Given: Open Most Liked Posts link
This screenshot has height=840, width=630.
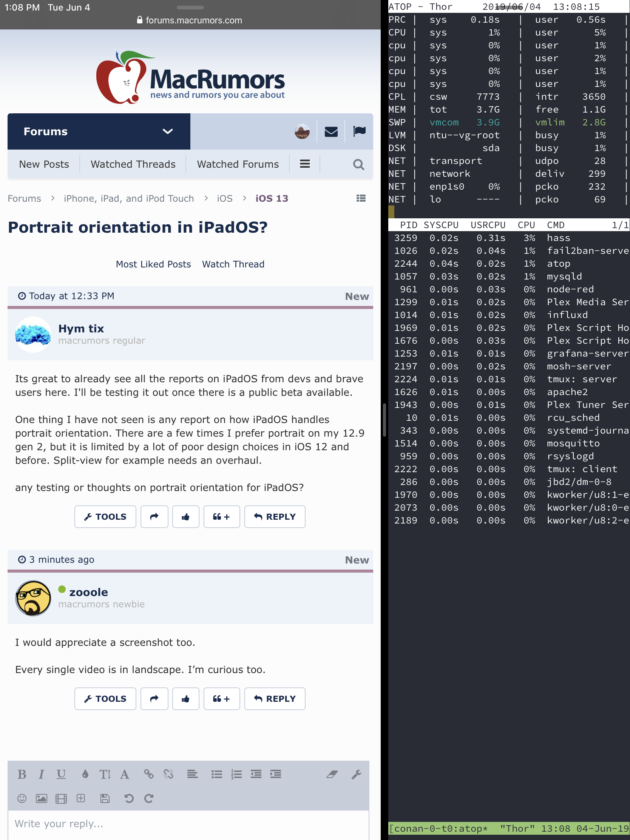Looking at the screenshot, I should pos(153,264).
